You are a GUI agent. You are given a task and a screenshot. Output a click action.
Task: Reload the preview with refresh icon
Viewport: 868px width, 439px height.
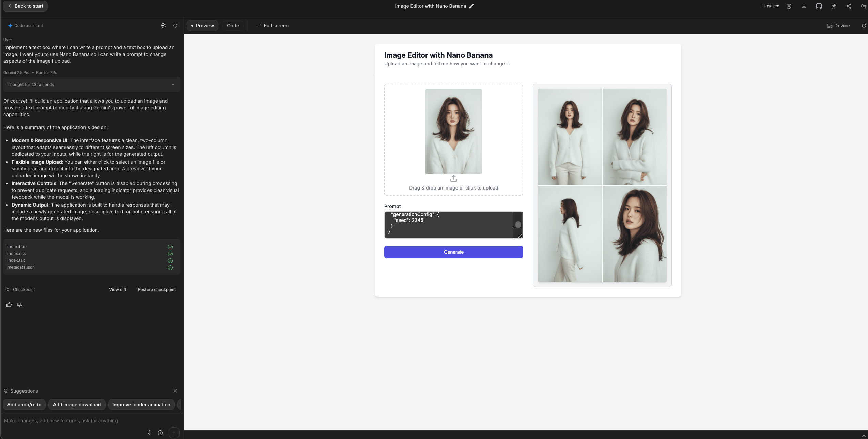coord(864,26)
